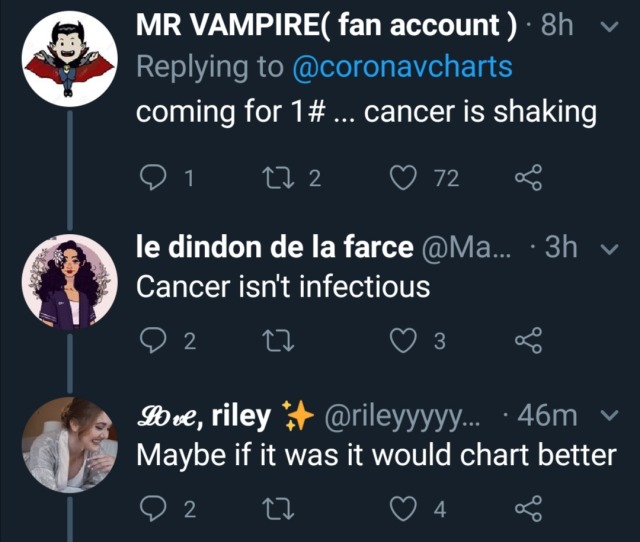Share the 'Cancer isn't infectious' tweet

[x=527, y=342]
